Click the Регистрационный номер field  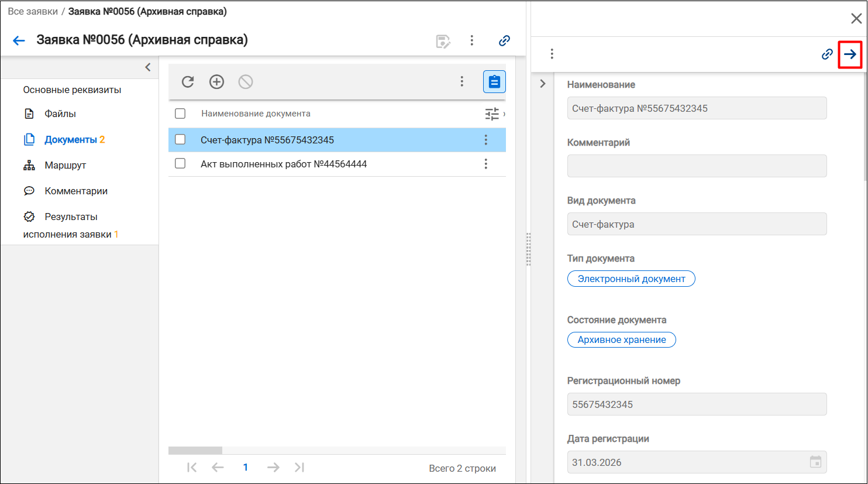697,404
